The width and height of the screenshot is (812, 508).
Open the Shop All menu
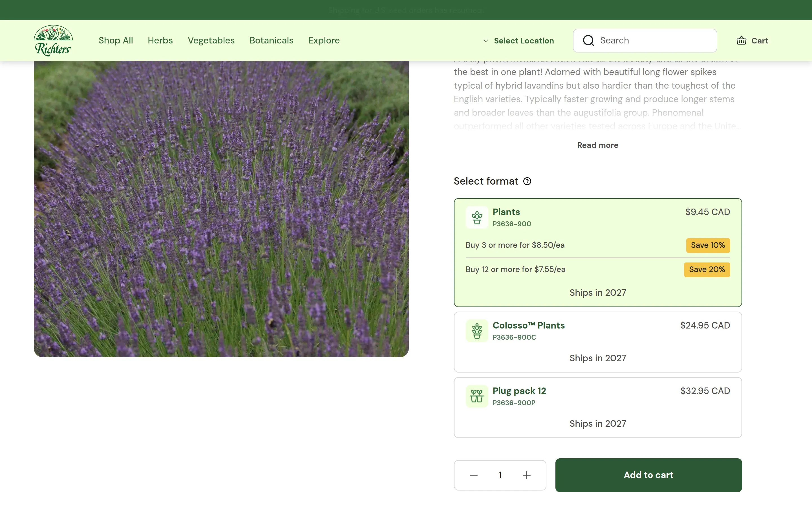pos(116,40)
